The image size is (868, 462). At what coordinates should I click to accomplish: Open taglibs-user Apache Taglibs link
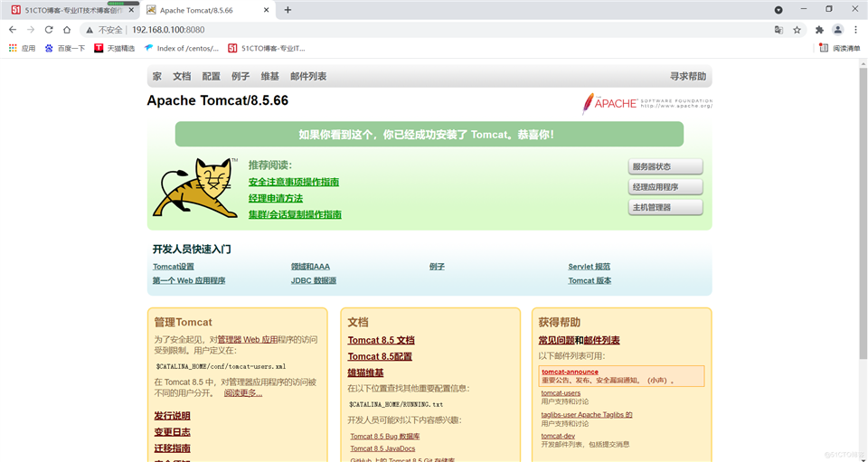[x=587, y=414]
